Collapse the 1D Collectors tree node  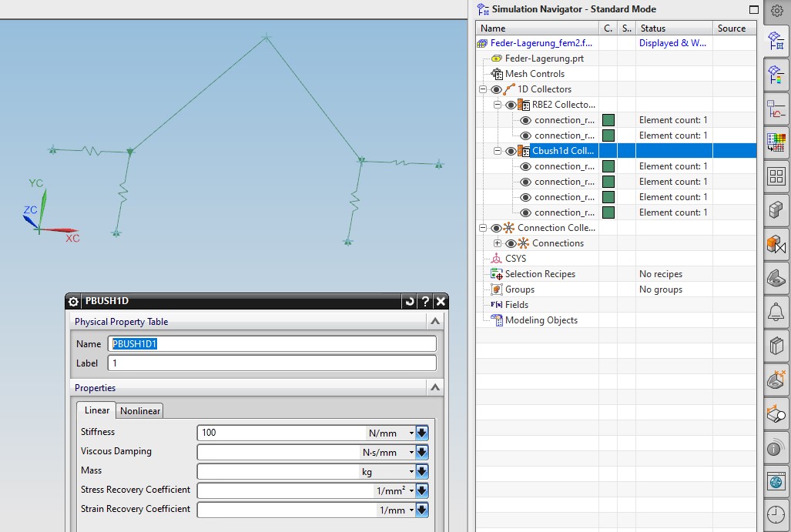pos(483,89)
